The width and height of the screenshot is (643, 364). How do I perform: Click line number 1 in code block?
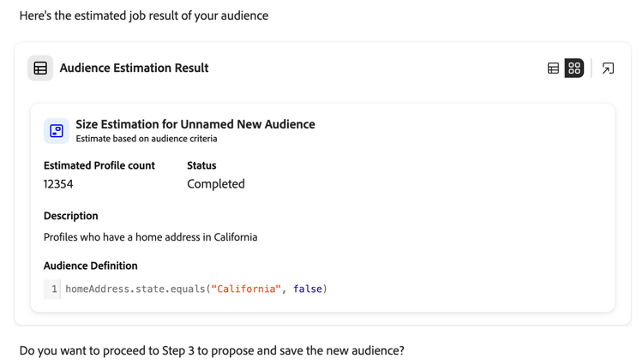click(54, 289)
